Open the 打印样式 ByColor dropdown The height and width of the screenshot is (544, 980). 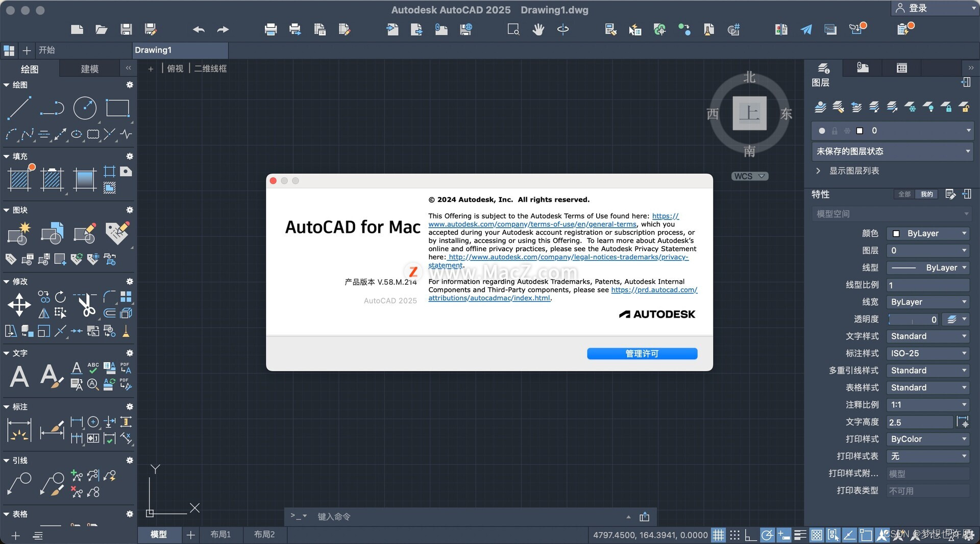tap(928, 439)
